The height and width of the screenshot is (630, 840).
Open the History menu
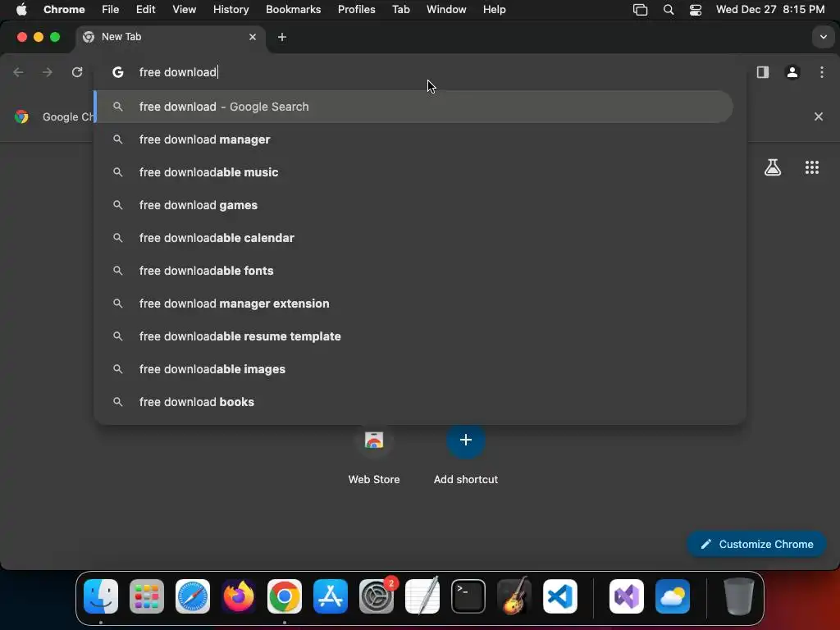[231, 10]
